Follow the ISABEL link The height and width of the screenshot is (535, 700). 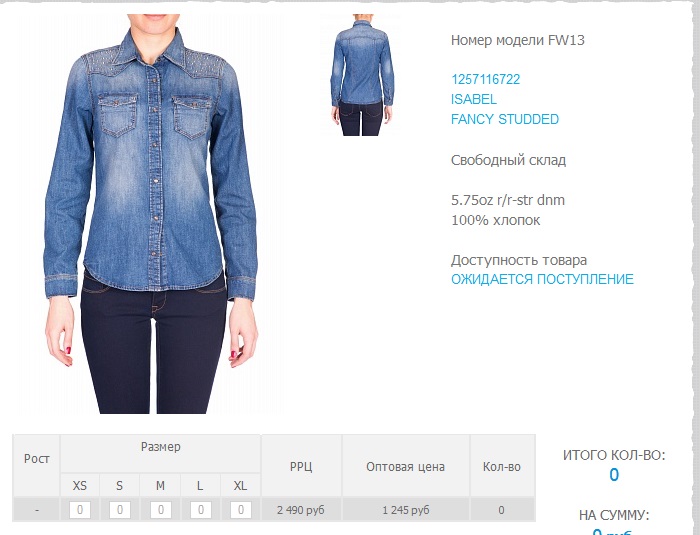click(x=473, y=99)
